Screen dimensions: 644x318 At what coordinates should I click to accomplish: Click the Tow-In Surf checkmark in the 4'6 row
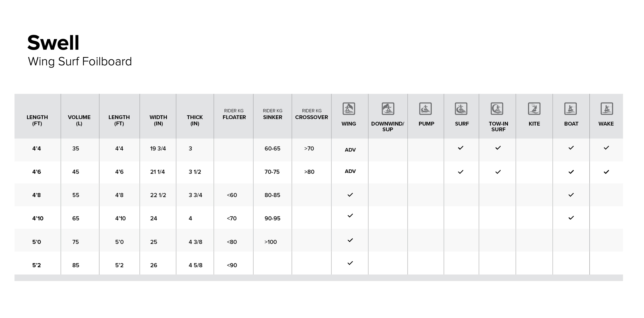coord(498,172)
